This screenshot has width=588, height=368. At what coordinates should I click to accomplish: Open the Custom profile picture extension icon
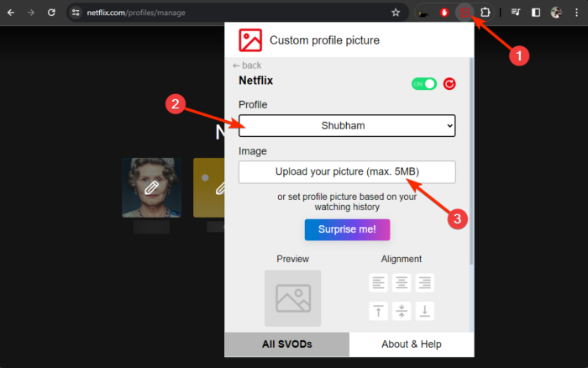coord(465,13)
